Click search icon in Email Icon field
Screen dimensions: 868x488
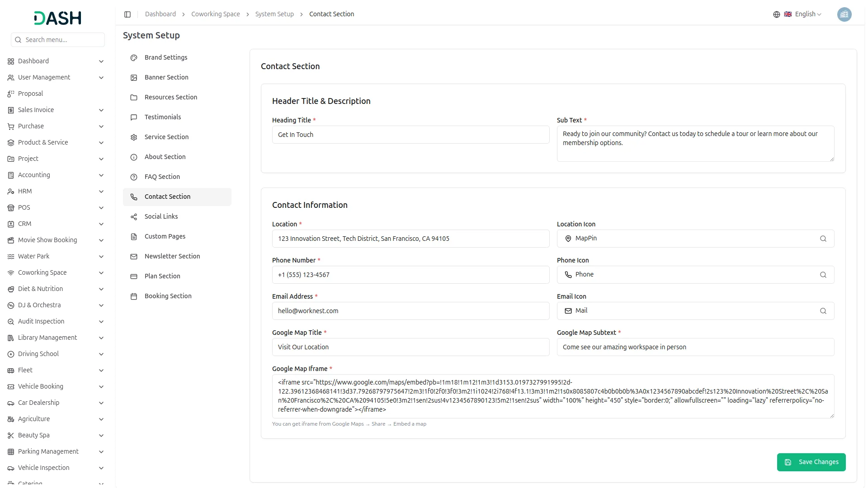click(823, 311)
